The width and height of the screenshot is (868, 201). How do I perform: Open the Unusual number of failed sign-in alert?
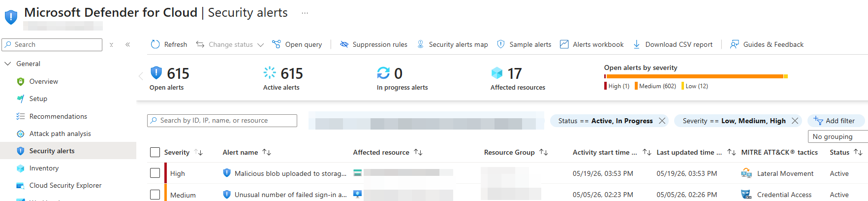290,195
